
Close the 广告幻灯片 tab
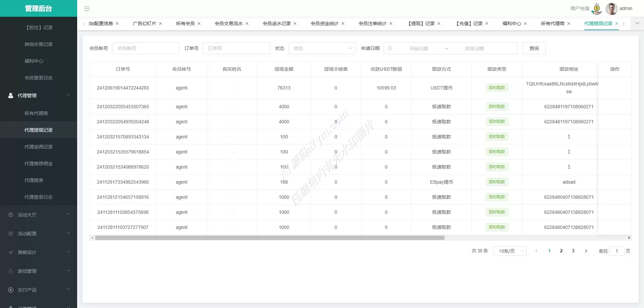pyautogui.click(x=160, y=23)
